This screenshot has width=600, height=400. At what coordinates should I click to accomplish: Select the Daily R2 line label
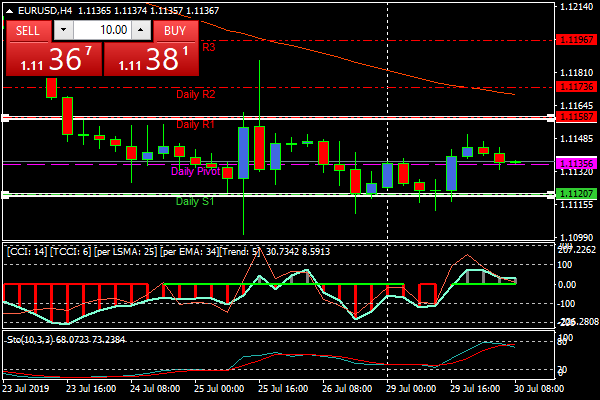[195, 94]
